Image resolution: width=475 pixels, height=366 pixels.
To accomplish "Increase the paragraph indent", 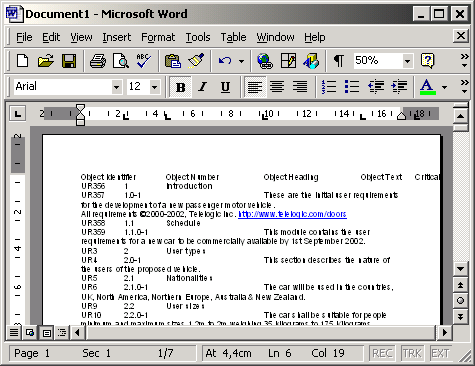I will (x=399, y=87).
